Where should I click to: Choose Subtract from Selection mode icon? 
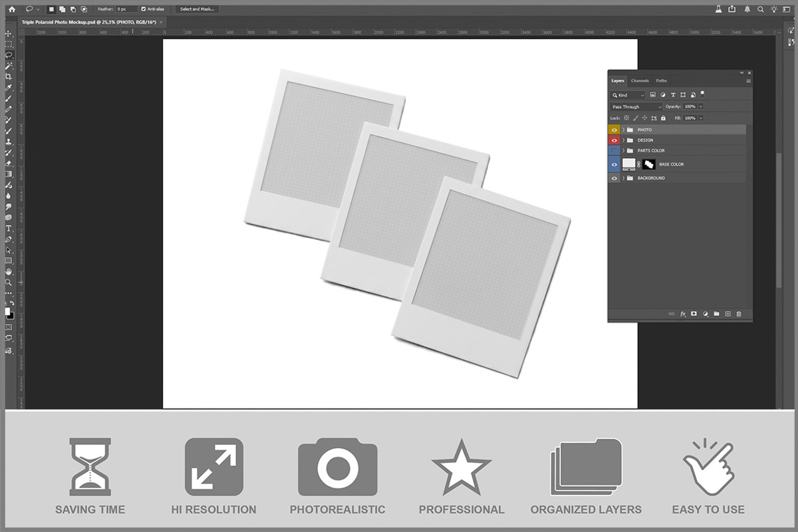coord(72,9)
